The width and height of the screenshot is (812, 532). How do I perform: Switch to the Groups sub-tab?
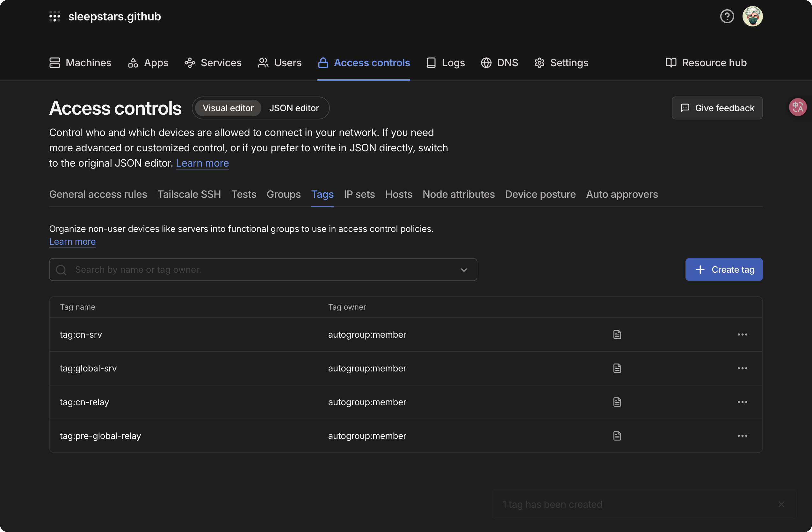tap(283, 194)
